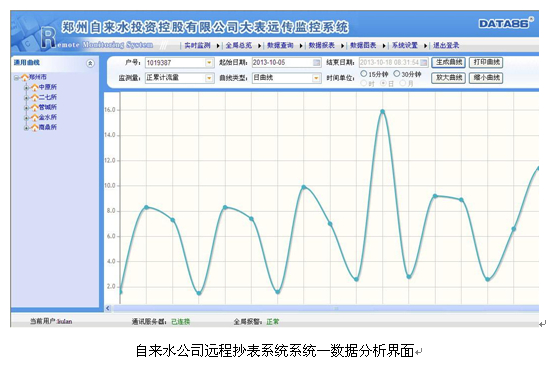Select the 日 time unit radio button
Viewport: 553px width, 365px height.
pos(383,83)
